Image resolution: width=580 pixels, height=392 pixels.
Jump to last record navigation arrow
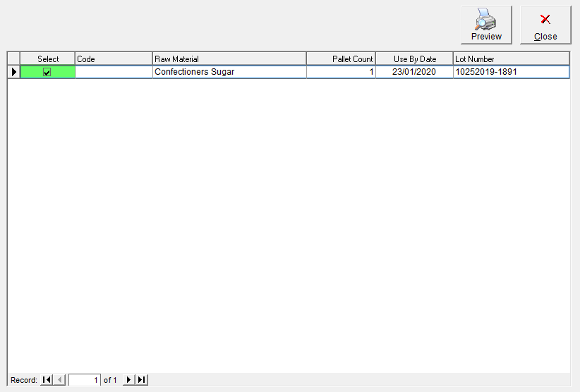click(142, 380)
